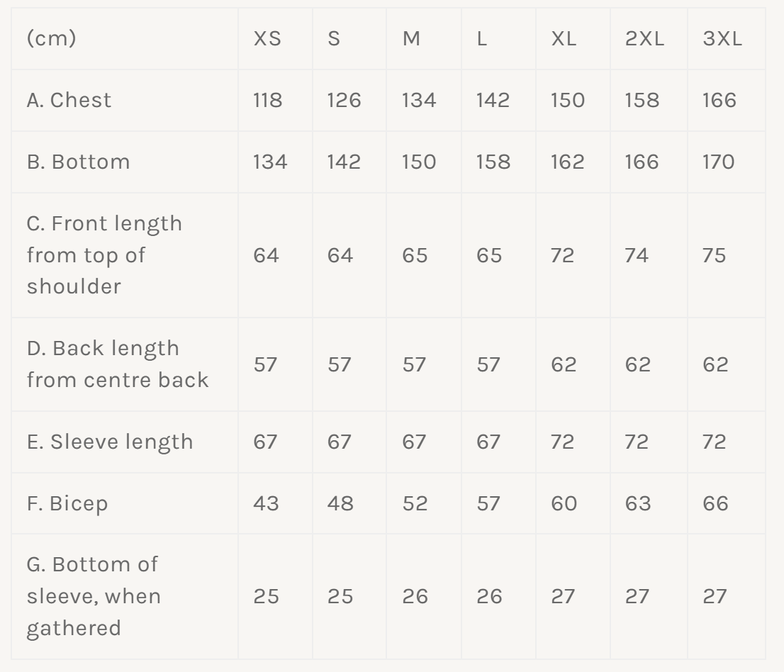Select the 3XL column header
Image resolution: width=784 pixels, height=672 pixels.
pos(722,38)
